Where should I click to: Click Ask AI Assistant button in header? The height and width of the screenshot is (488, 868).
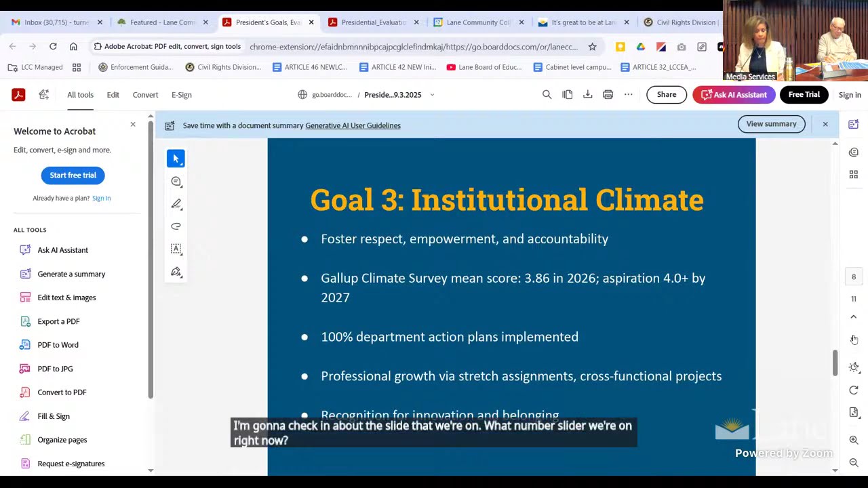tap(734, 95)
